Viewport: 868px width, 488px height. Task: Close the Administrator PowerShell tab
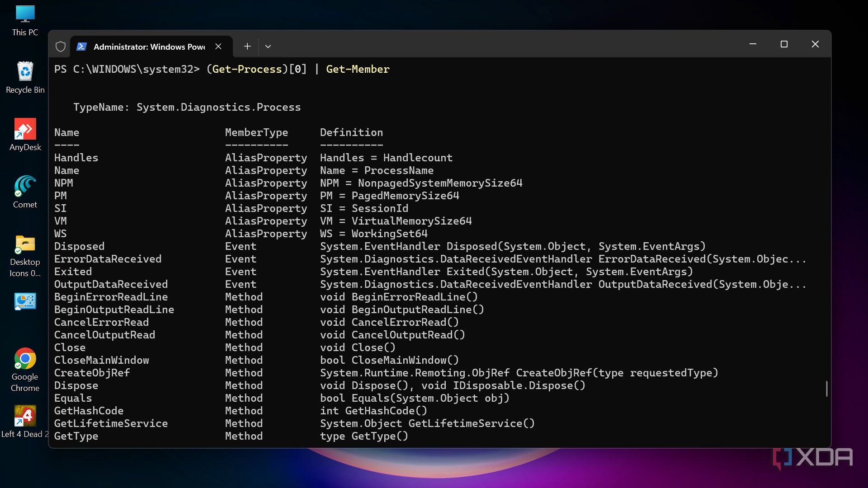218,47
